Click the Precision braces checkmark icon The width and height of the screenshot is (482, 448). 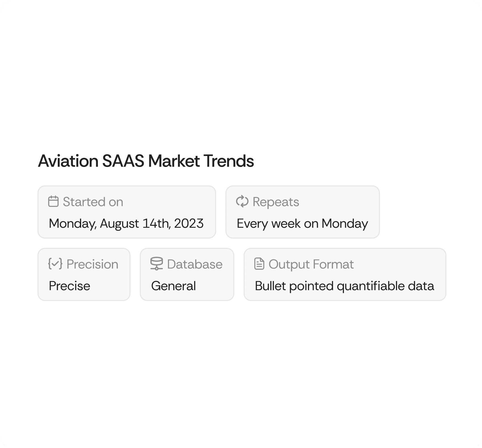pyautogui.click(x=55, y=264)
